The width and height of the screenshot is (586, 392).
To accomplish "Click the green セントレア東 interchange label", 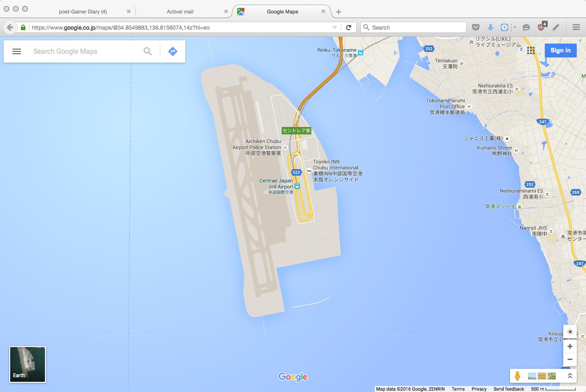I will tap(296, 131).
